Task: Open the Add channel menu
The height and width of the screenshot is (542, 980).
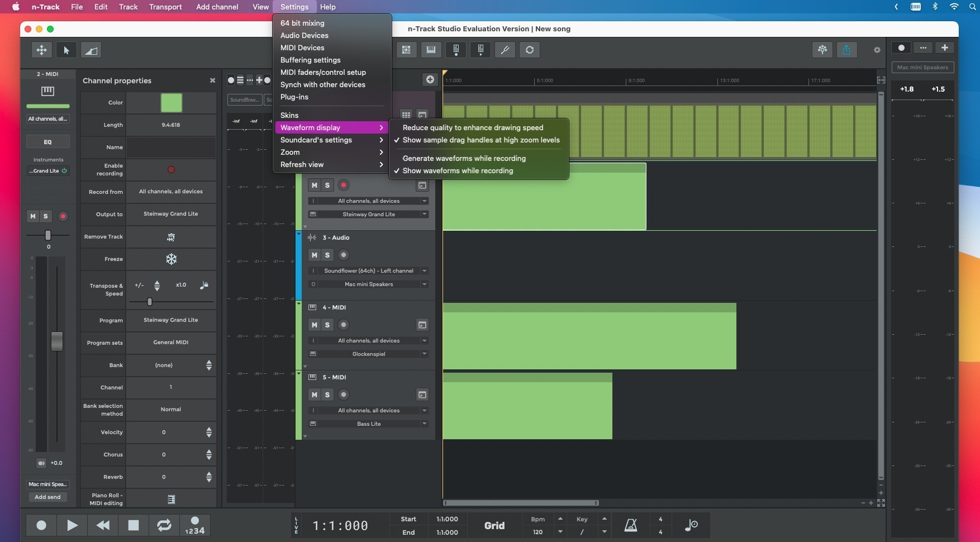Action: coord(217,7)
